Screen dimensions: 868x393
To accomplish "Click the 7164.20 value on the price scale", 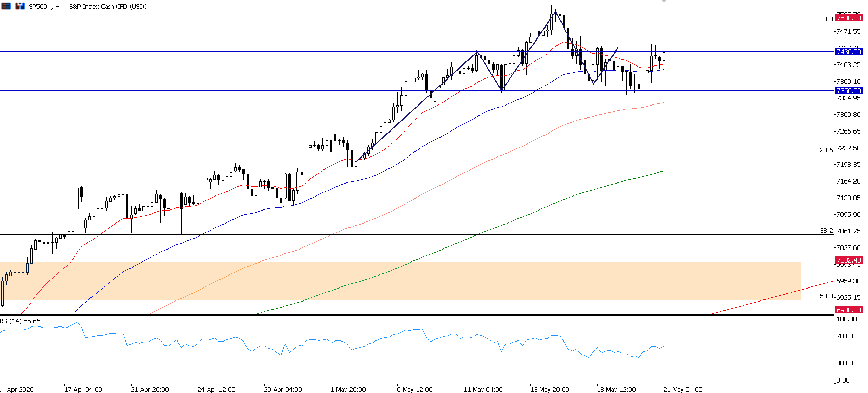I will 848,181.
